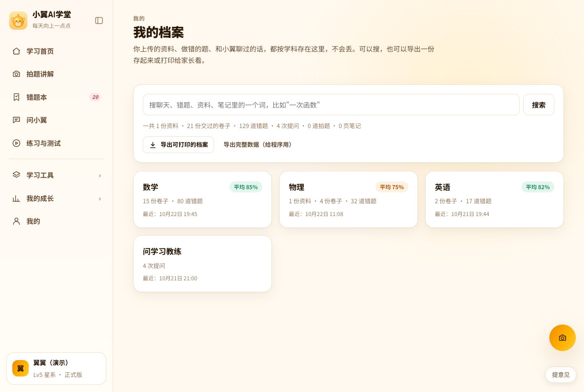Viewport: 584px width, 392px height.
Task: Select 问小翼 in the sidebar
Action: (x=57, y=120)
